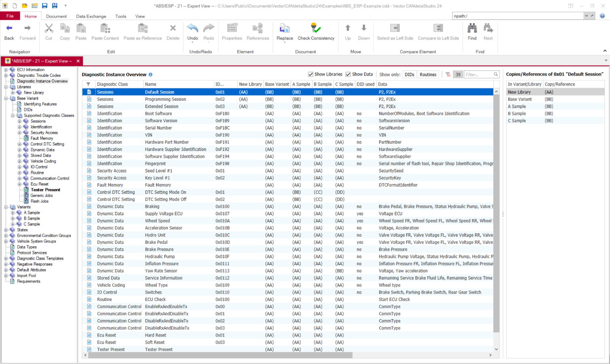Screen dimensions: 610x364
Task: Click Find Next icon
Action: [488, 28]
